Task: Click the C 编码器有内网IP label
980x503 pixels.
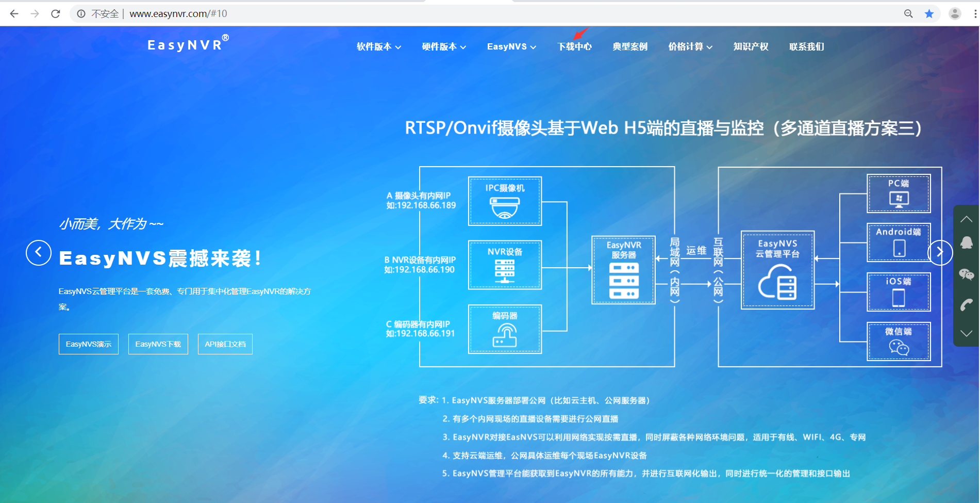Action: (420, 329)
